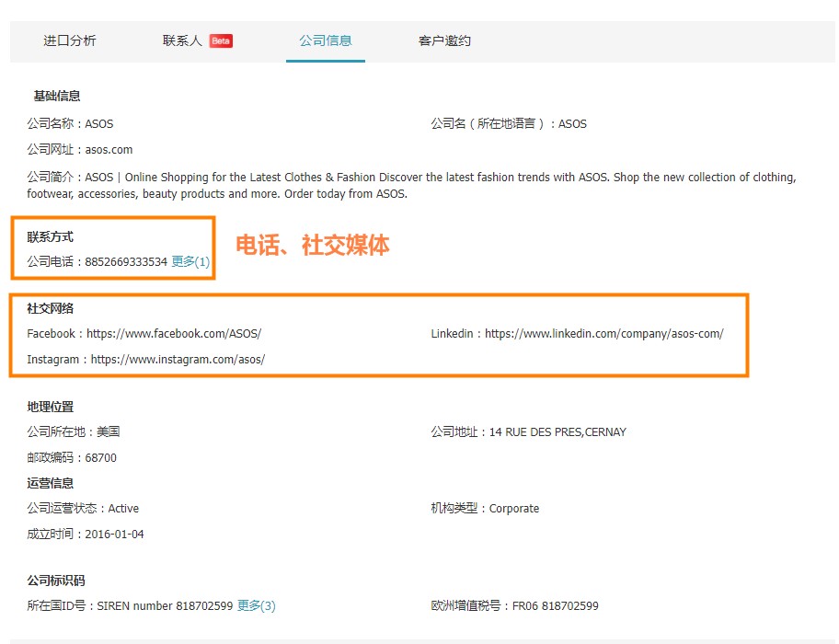Screen dimensions: 839x644
Task: Open the Instagram asos URL
Action: 178,360
